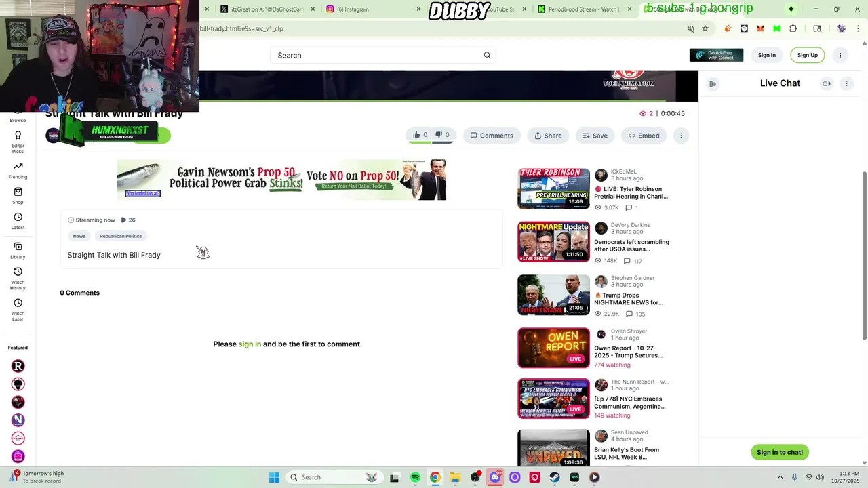Open featured channel R icon
868x488 pixels.
pyautogui.click(x=18, y=366)
